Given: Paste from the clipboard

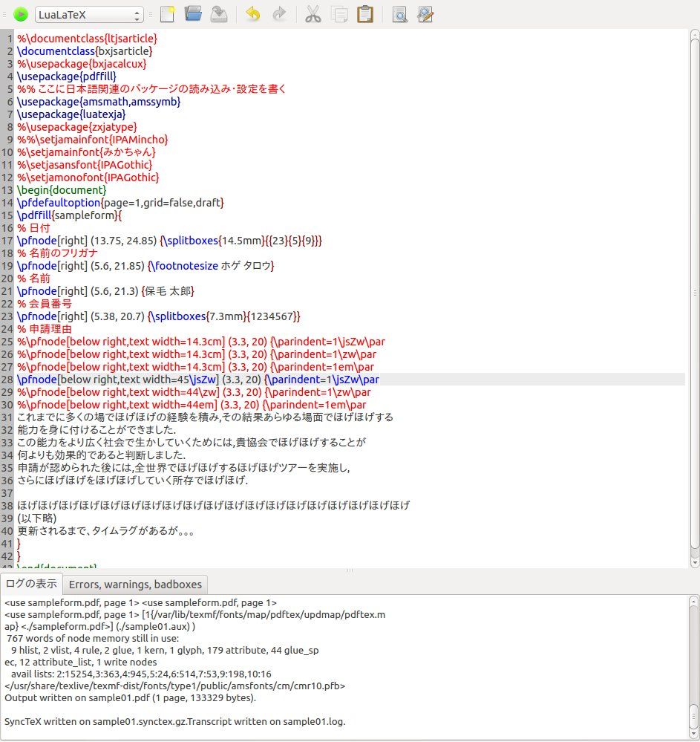Looking at the screenshot, I should [x=364, y=14].
